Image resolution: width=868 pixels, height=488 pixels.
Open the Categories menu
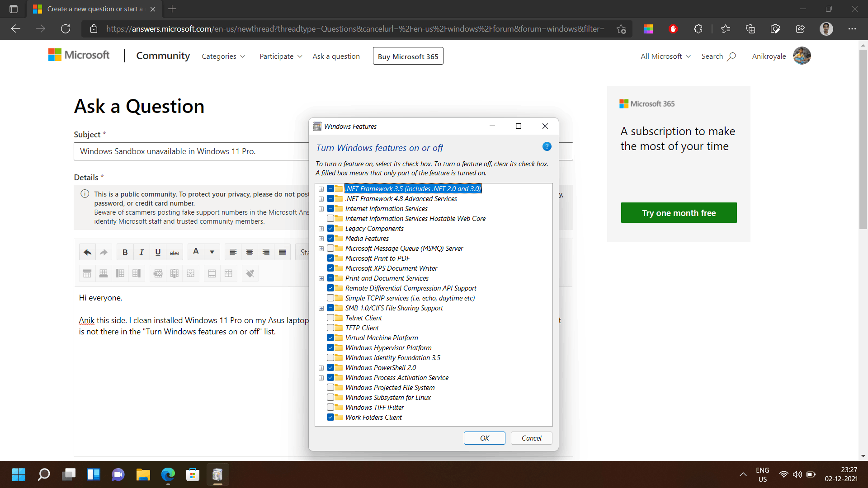coord(223,56)
